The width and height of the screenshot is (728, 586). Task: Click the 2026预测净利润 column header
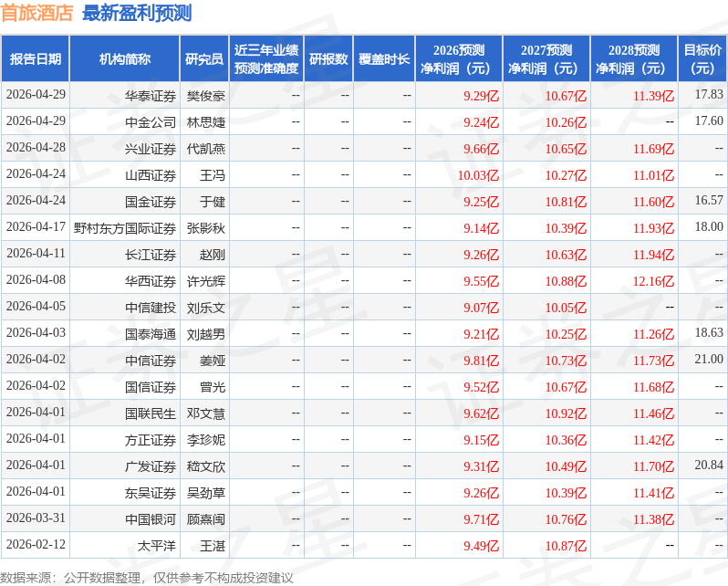tap(459, 59)
